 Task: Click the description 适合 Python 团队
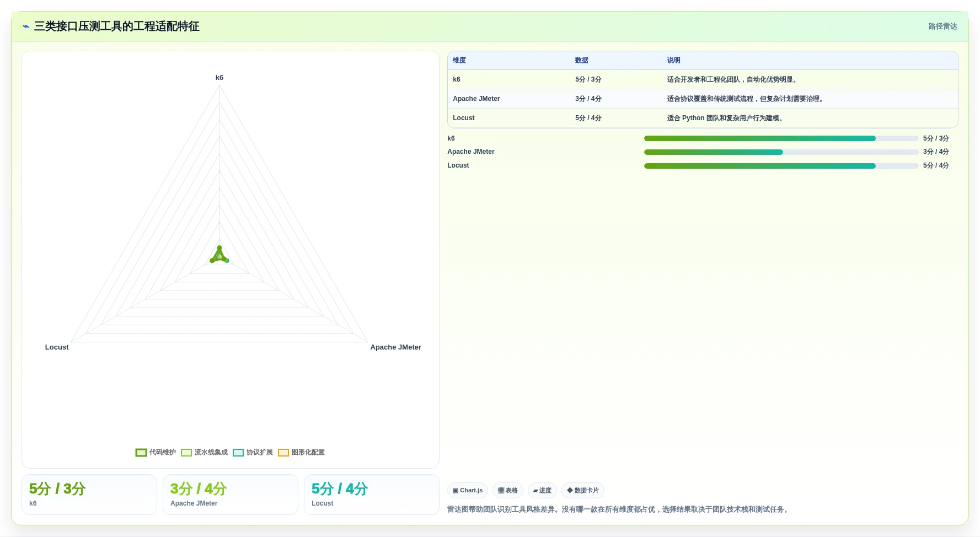[726, 118]
